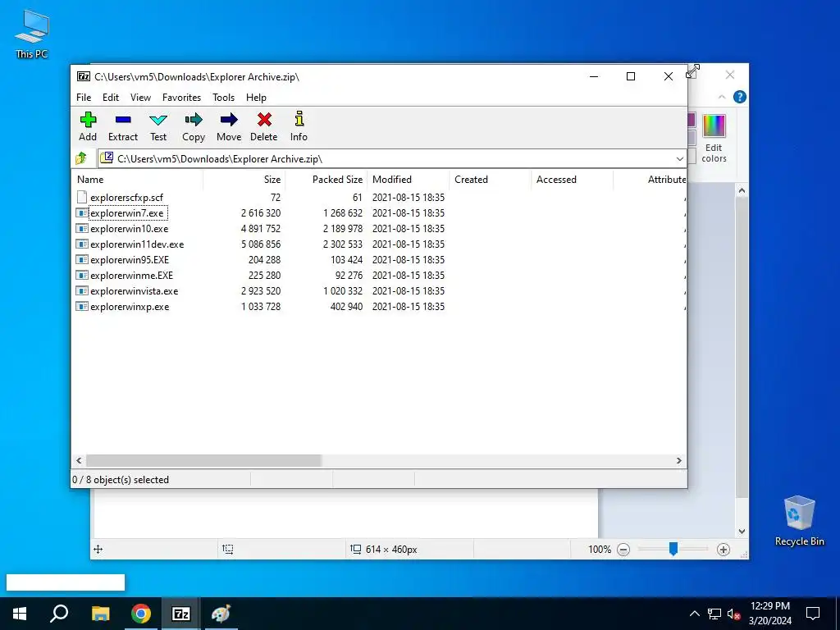
Task: Open taskbar search
Action: click(x=59, y=614)
